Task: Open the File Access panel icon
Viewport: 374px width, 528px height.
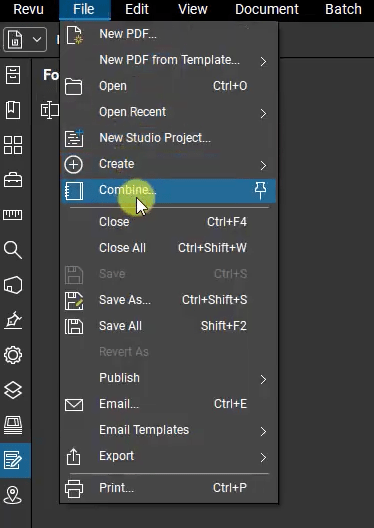Action: [x=13, y=75]
